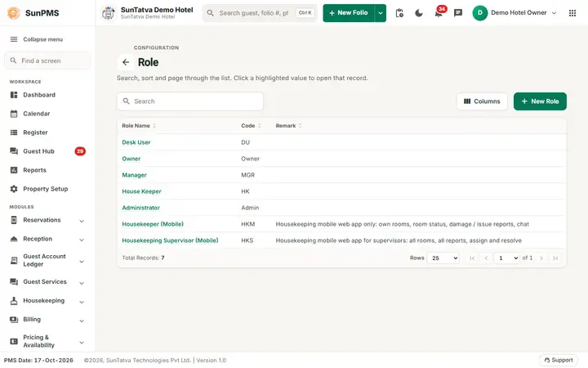Sort by Role Name column

[x=139, y=126]
